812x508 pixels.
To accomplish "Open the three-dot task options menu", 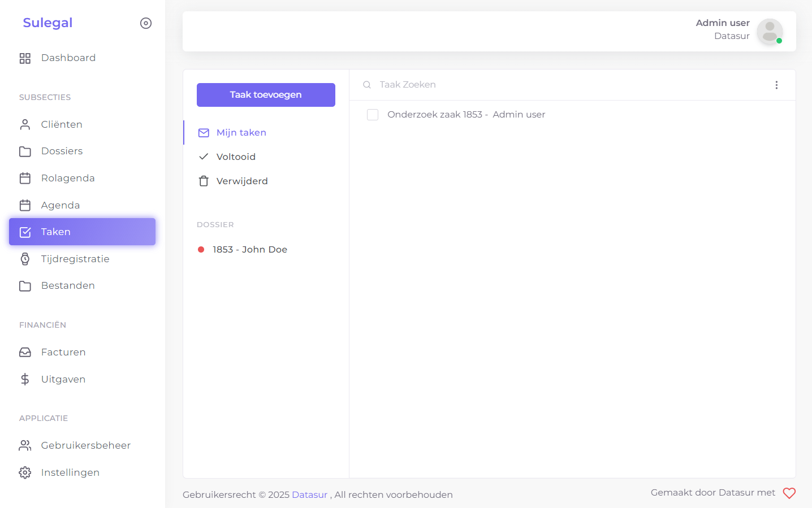I will (776, 85).
